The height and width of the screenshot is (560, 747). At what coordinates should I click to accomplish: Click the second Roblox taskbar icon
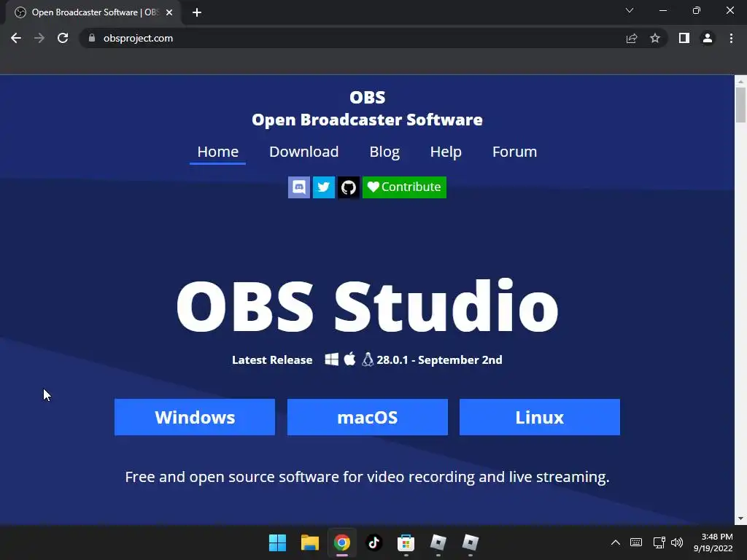(471, 542)
